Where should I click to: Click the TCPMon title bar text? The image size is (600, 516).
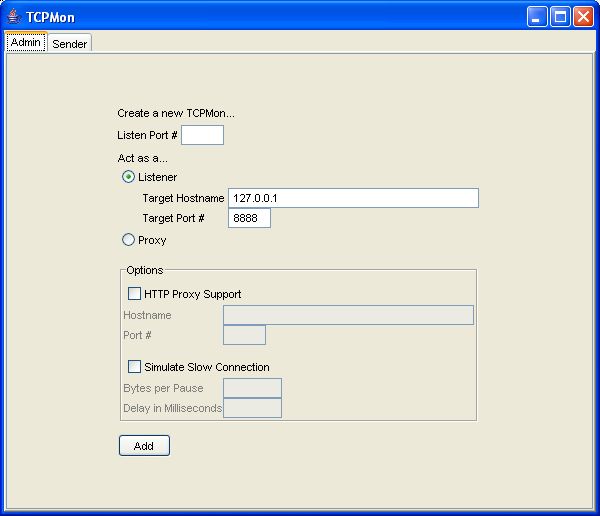pos(50,17)
